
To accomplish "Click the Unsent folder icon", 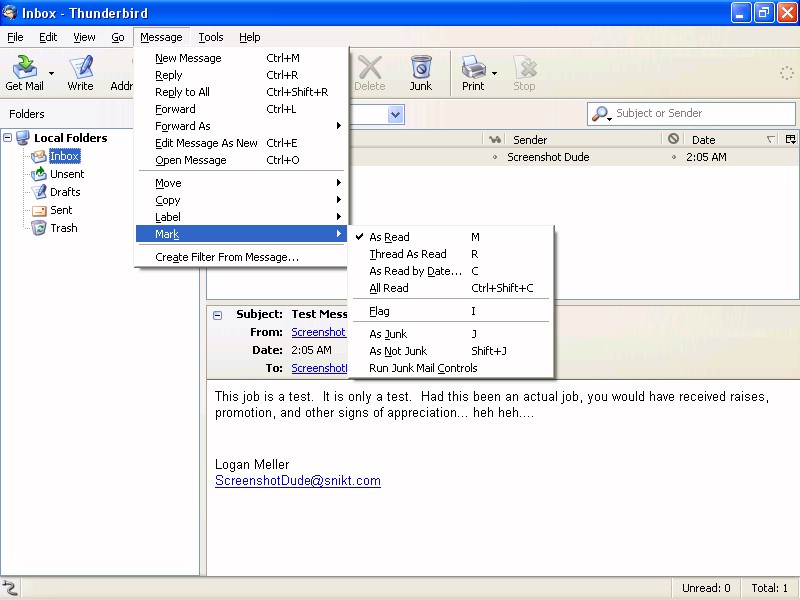I will pos(39,174).
